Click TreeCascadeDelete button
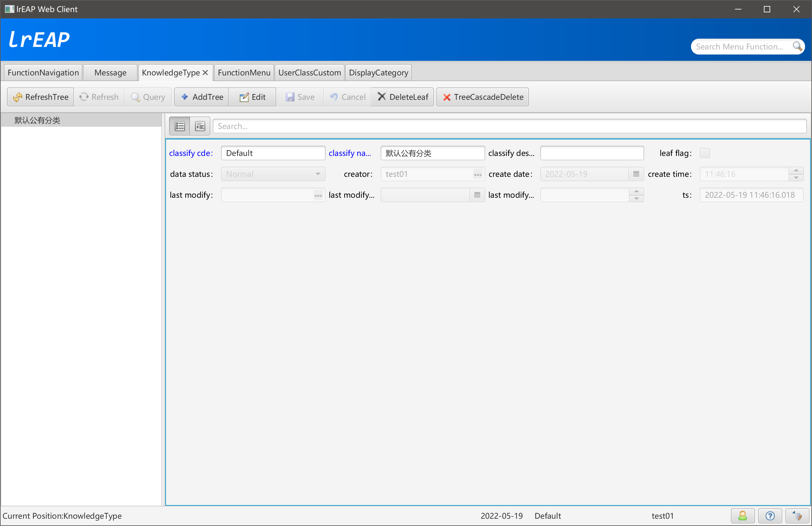The height and width of the screenshot is (526, 812). pyautogui.click(x=483, y=97)
